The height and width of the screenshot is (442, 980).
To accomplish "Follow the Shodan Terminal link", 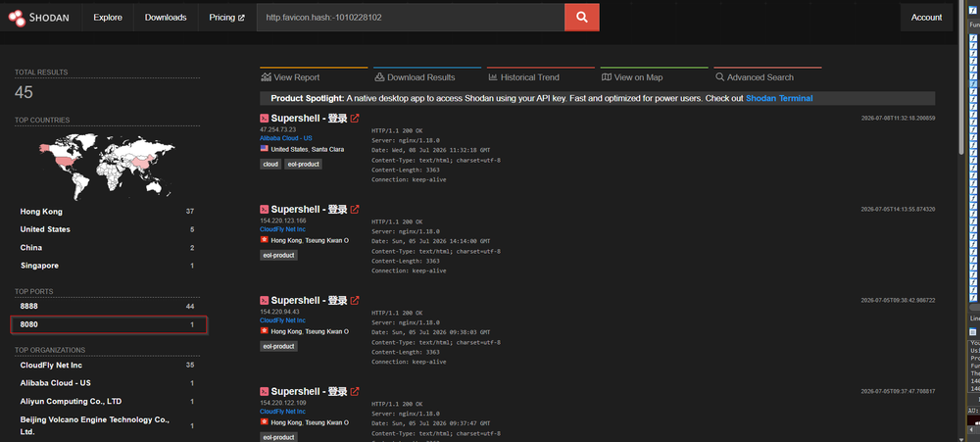I will coord(779,98).
